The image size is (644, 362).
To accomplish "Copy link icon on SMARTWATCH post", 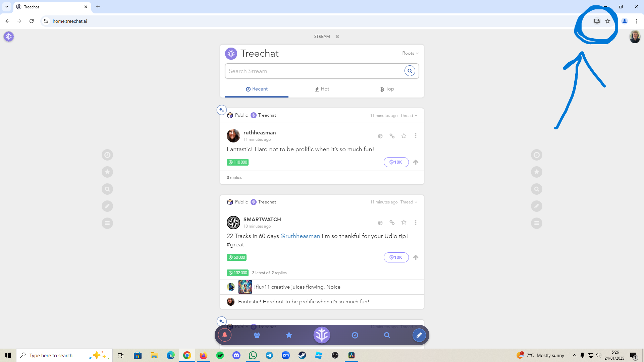I will [392, 223].
